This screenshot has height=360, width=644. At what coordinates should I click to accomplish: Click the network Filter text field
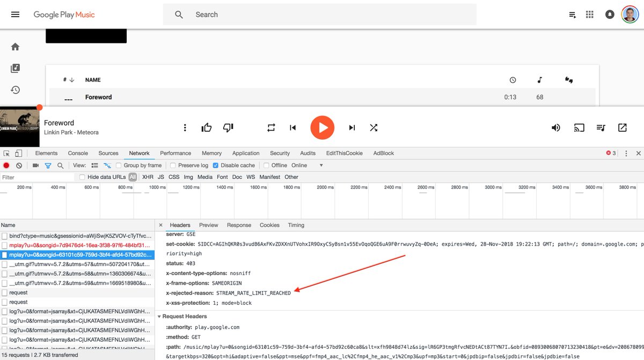coord(38,177)
